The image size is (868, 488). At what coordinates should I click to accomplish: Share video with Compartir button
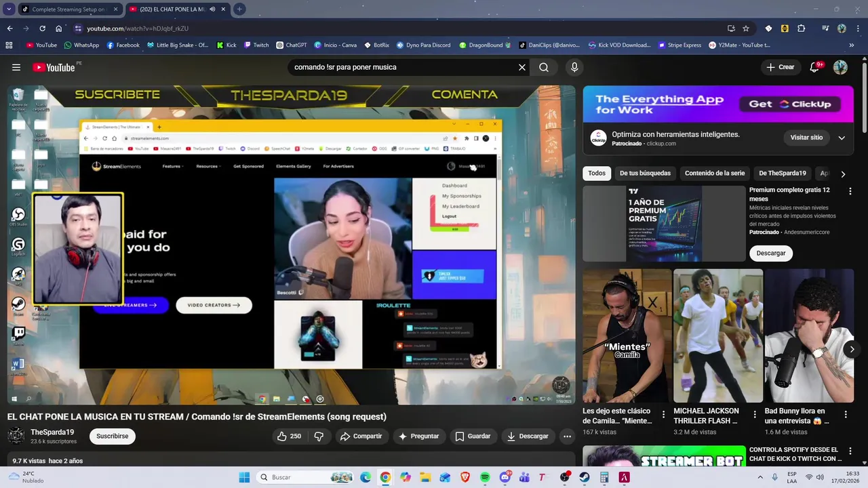point(361,436)
